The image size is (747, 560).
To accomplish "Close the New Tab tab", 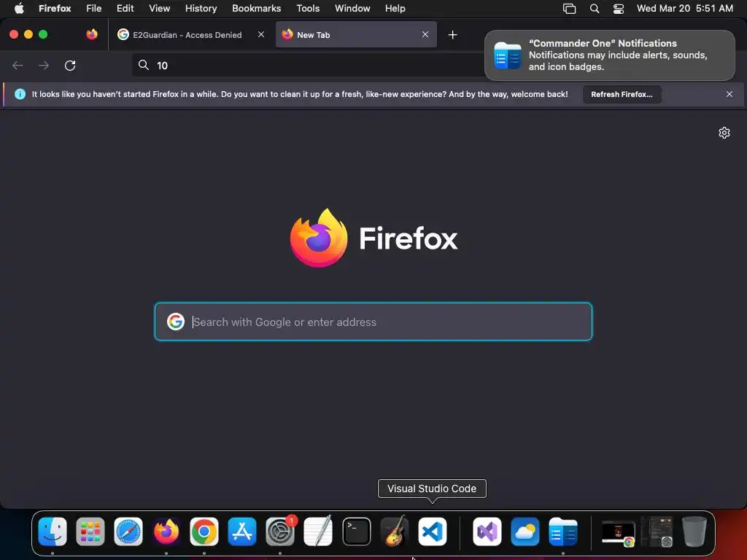I will coord(425,34).
